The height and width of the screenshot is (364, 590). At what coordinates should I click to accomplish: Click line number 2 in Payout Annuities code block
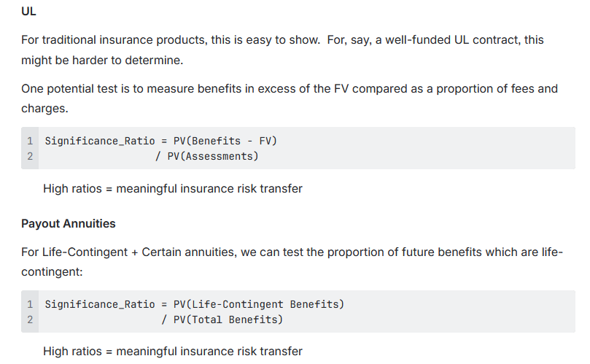(x=30, y=320)
